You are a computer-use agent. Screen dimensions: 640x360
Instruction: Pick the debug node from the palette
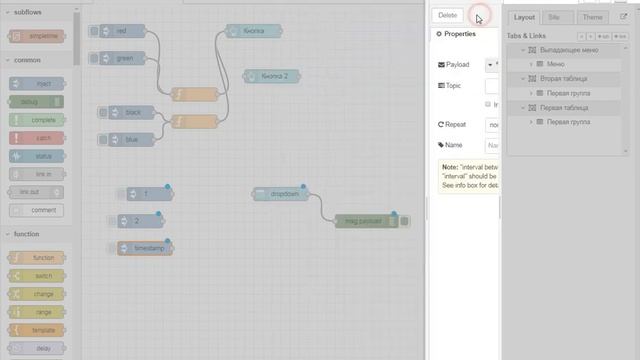tap(37, 102)
